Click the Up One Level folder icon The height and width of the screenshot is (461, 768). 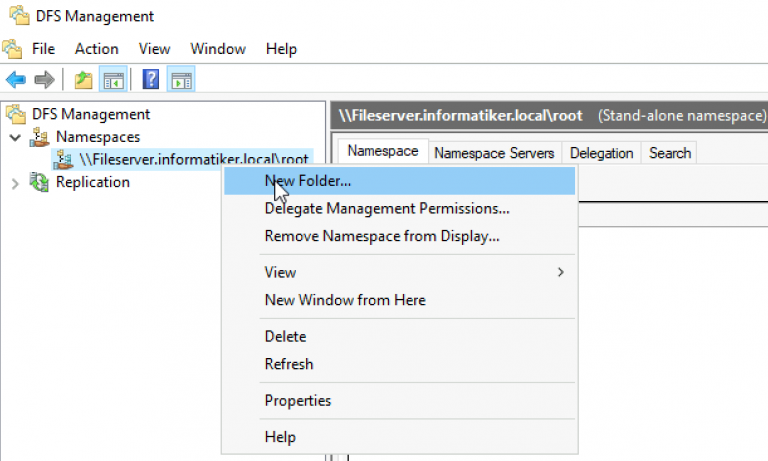coord(83,80)
